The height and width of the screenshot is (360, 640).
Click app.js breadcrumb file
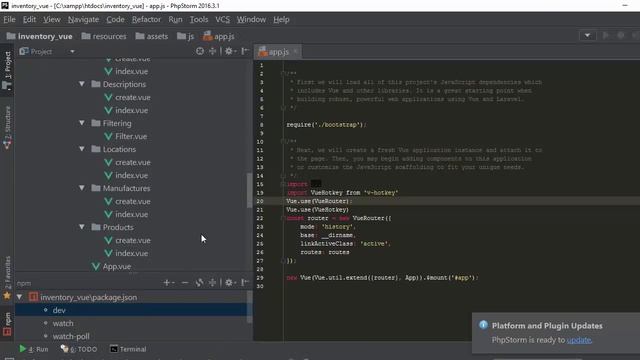click(x=219, y=36)
